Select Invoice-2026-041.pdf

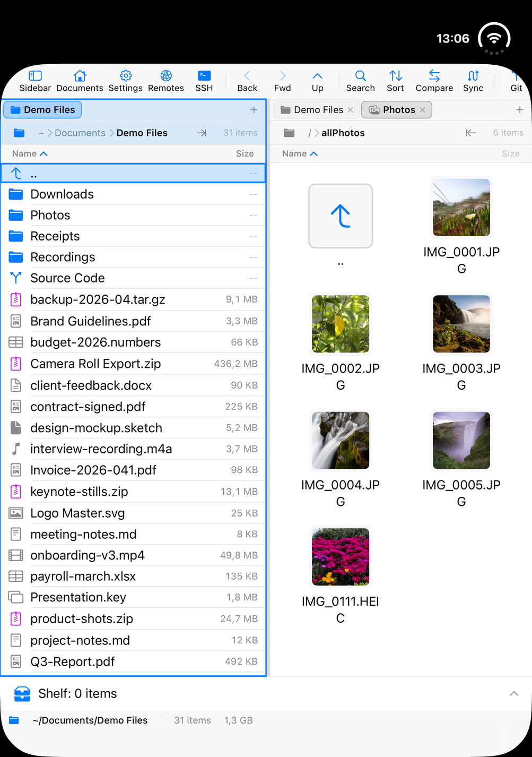(134, 470)
